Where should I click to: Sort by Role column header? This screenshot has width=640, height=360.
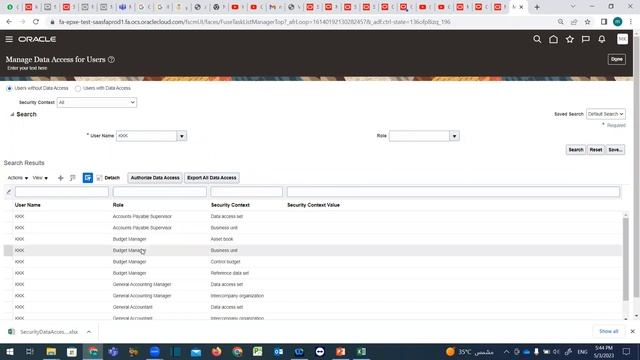[x=118, y=205]
